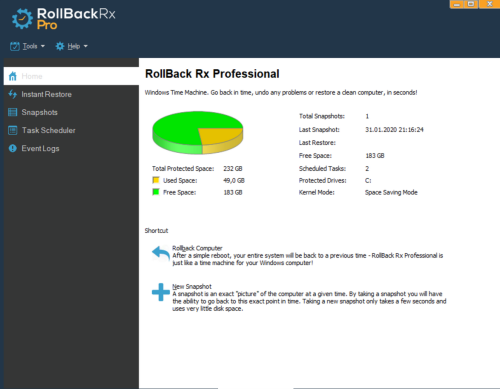Maximize the RollBack Rx window

point(471,4)
